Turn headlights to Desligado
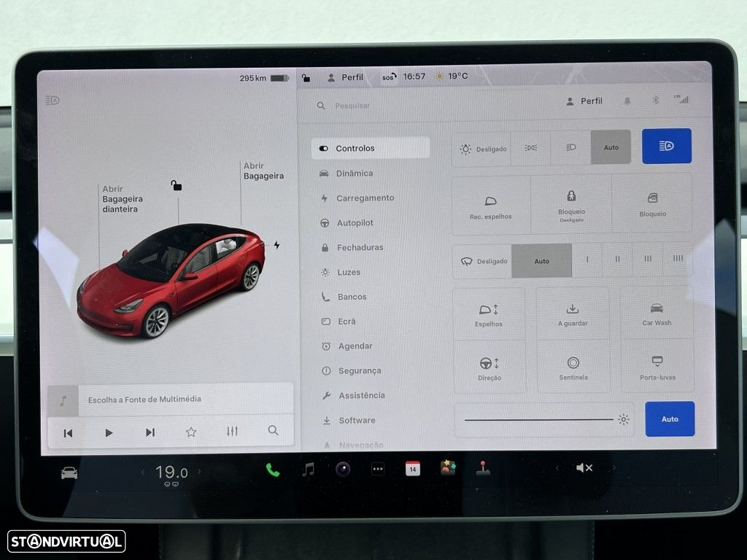This screenshot has height=560, width=747. coord(481,149)
